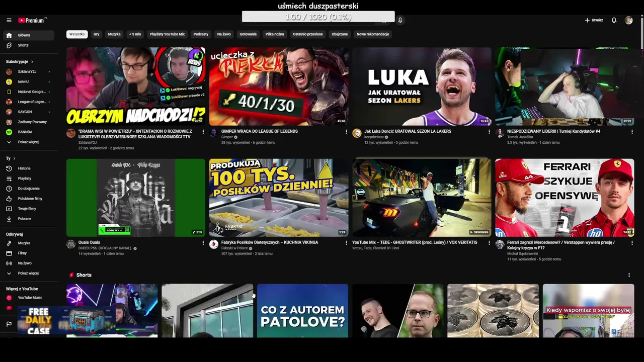
Task: Open Shorts section three-dot menu
Action: 629,275
